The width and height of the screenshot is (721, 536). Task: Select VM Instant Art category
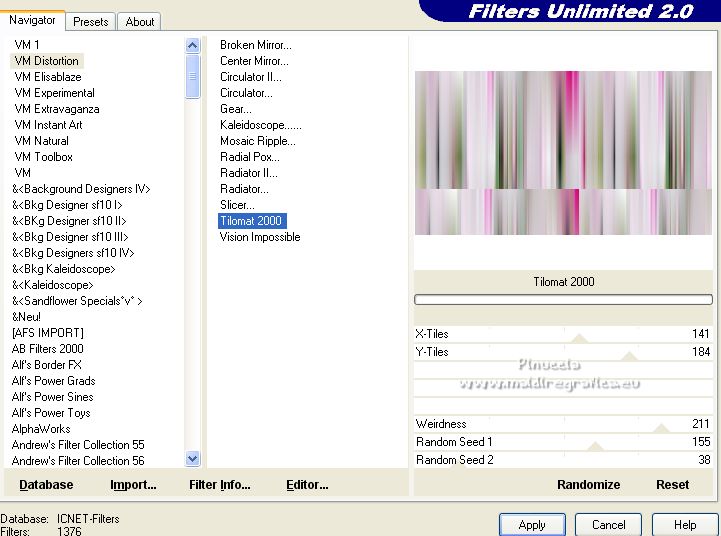pos(48,125)
